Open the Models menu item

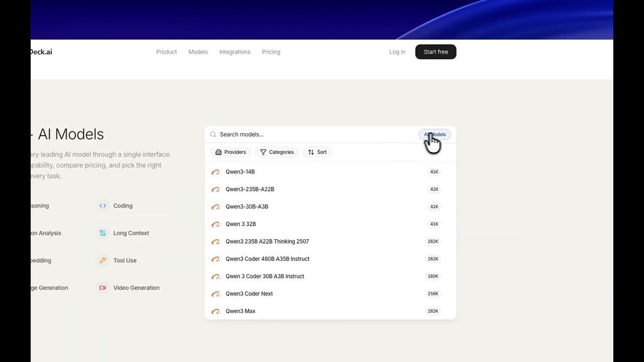tap(198, 52)
